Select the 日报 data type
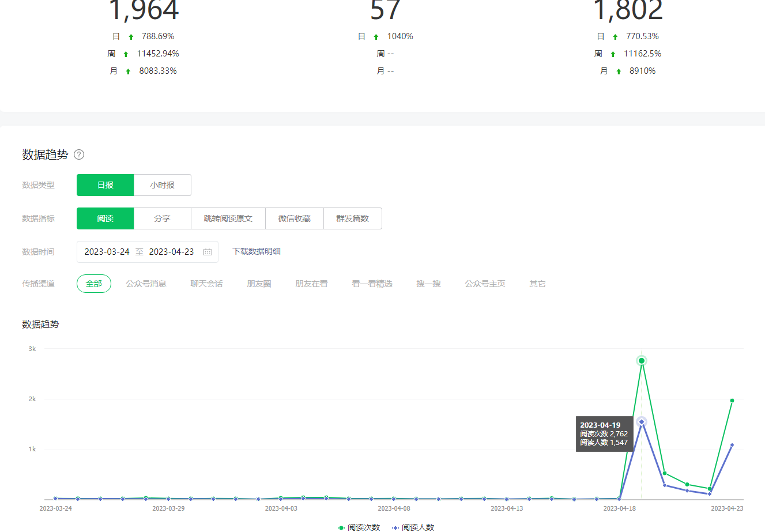This screenshot has width=765, height=532. (x=105, y=185)
